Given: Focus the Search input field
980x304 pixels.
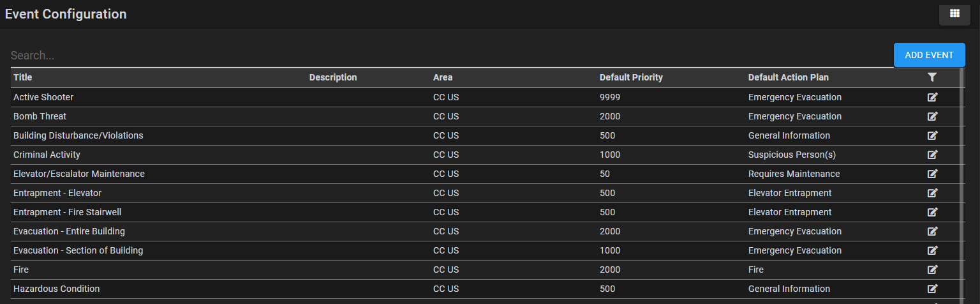Looking at the screenshot, I should [x=447, y=56].
